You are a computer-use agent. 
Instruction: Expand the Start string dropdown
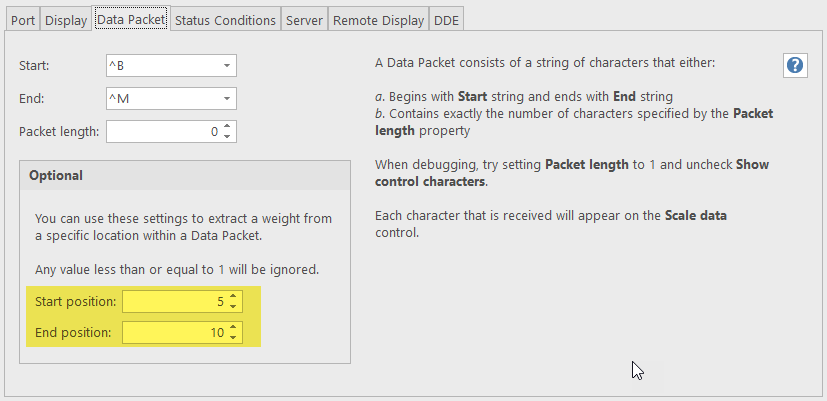coord(227,66)
